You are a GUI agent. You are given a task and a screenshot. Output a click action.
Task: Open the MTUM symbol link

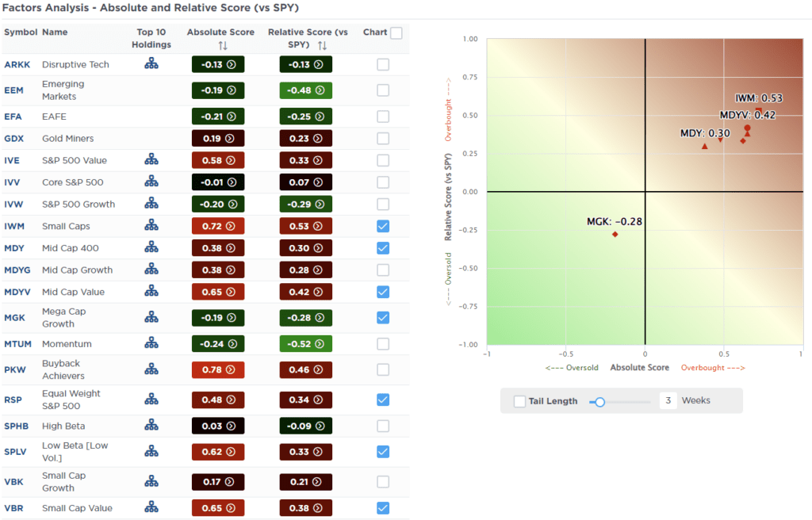coord(17,343)
